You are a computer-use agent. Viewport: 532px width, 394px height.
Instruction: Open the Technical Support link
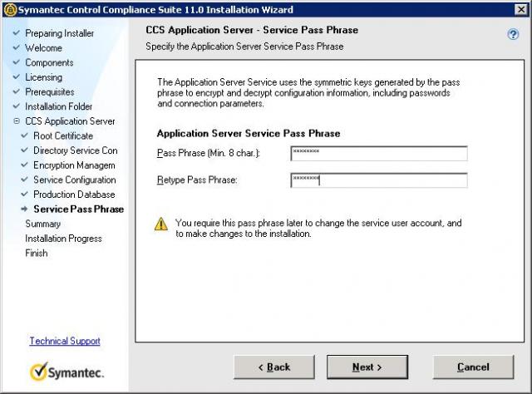click(65, 341)
